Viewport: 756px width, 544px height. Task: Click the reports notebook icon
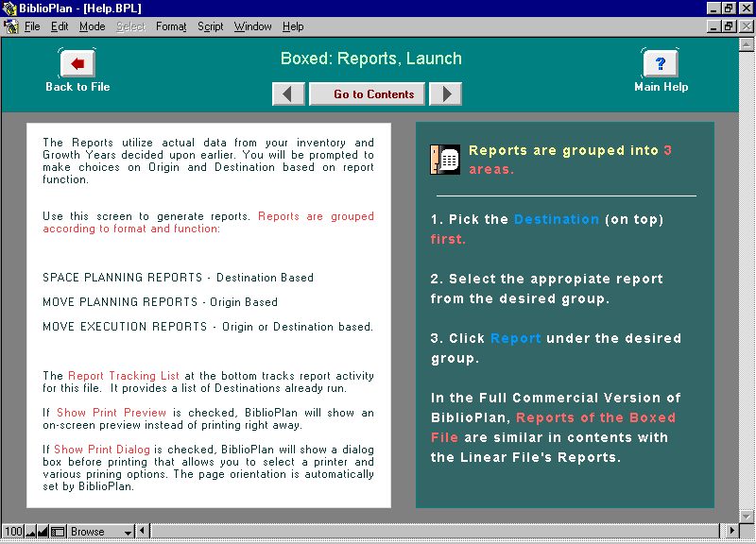point(444,159)
